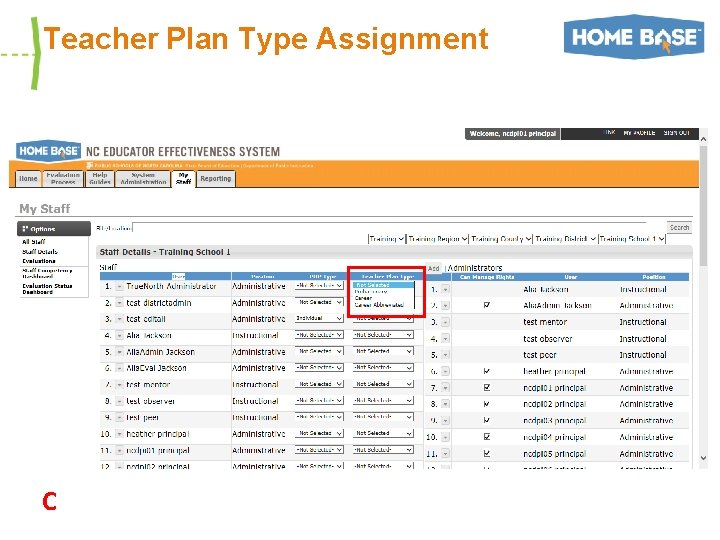Click the page scrollbar down arrow
This screenshot has width=720, height=540.
pyautogui.click(x=703, y=458)
